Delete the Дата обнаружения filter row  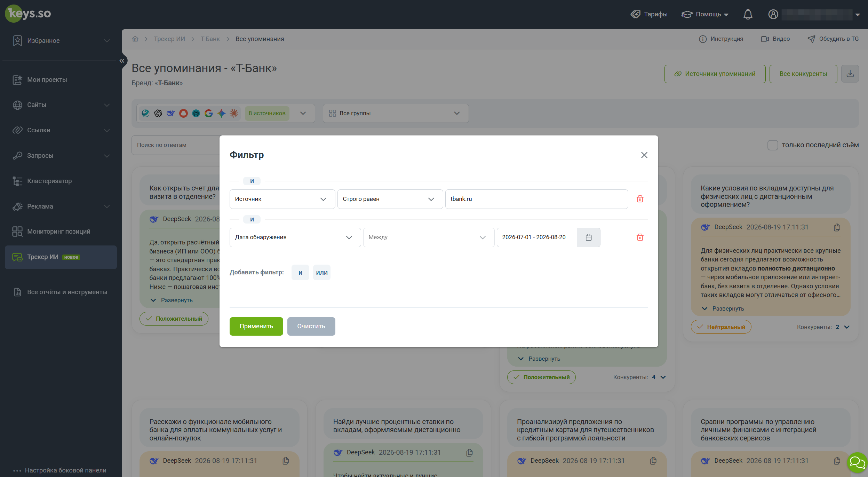[640, 237]
